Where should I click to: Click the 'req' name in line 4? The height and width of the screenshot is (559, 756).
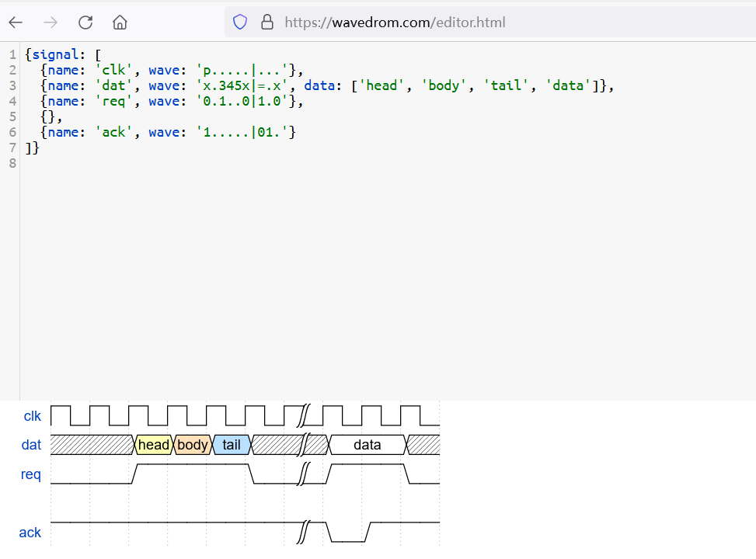(x=113, y=101)
